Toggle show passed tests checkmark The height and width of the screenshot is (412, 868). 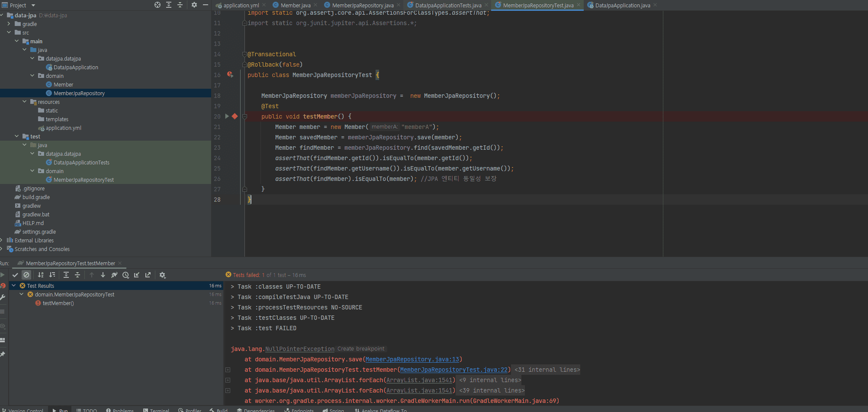[15, 275]
